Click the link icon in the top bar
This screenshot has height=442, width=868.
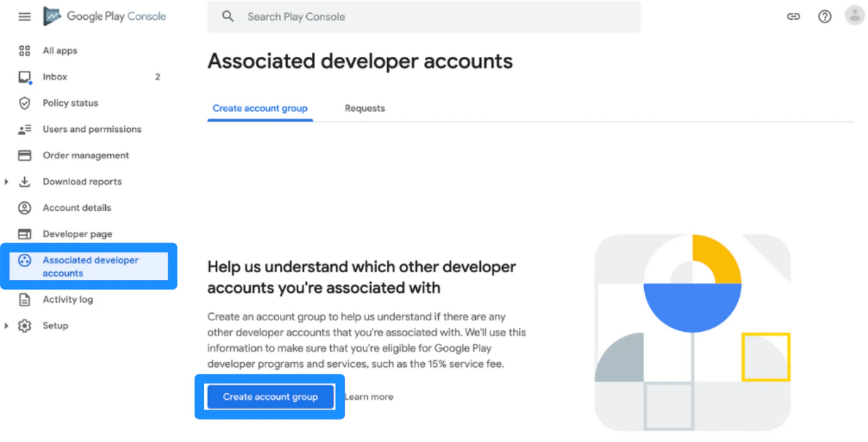793,16
